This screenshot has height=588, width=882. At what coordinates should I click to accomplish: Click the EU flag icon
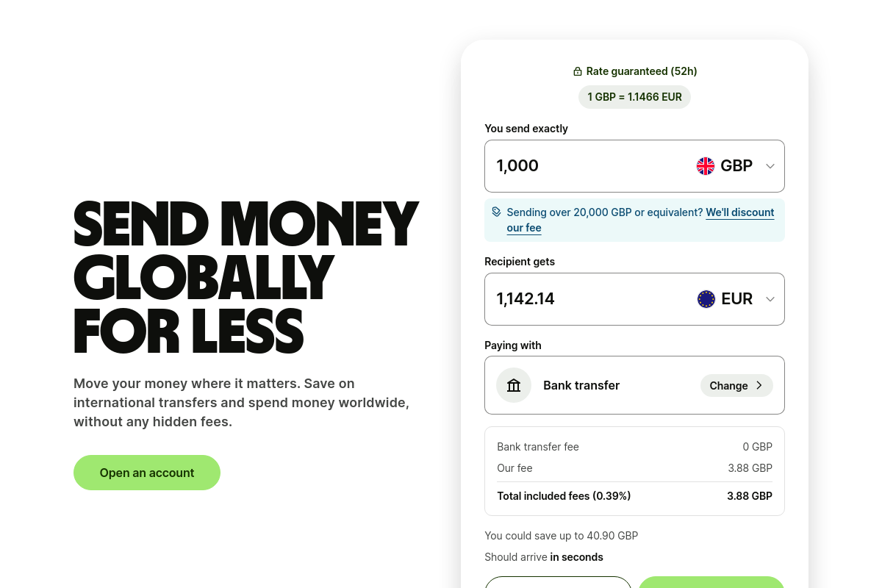click(706, 299)
